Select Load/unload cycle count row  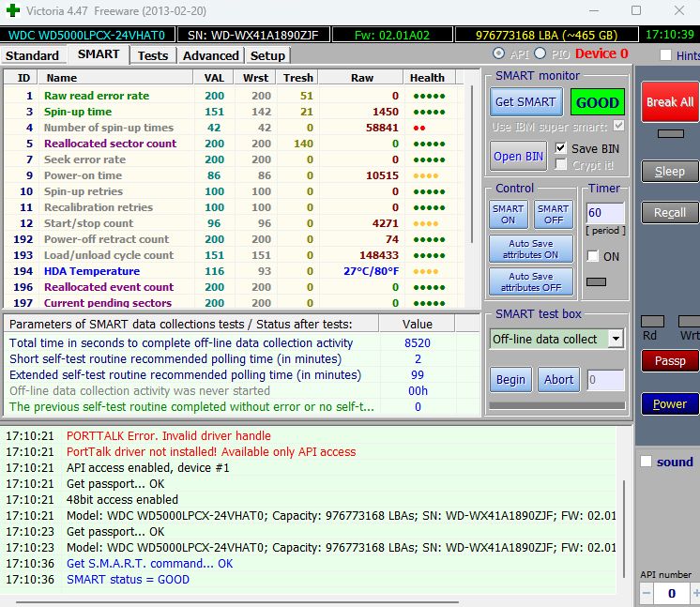click(234, 255)
